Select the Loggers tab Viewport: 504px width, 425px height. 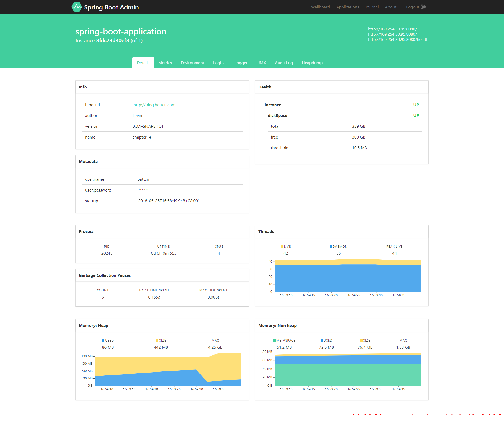(x=242, y=63)
